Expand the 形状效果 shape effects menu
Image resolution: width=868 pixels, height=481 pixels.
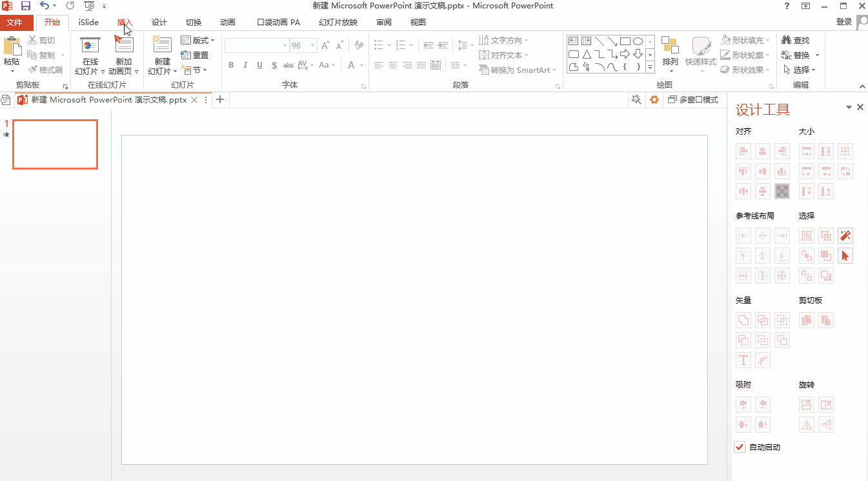745,70
